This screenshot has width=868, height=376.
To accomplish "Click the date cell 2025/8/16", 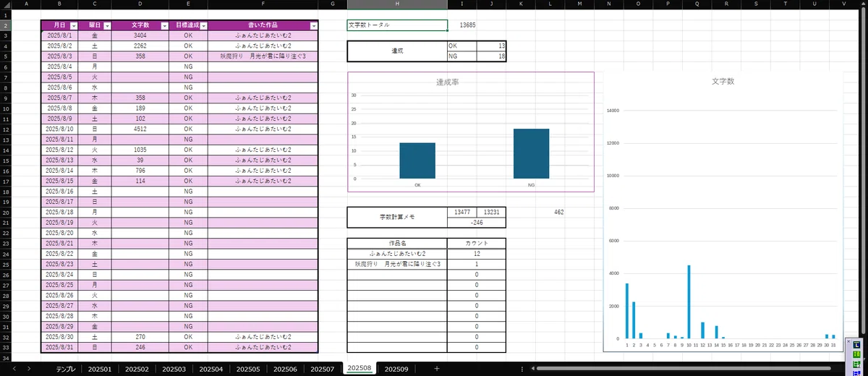I will (x=59, y=192).
